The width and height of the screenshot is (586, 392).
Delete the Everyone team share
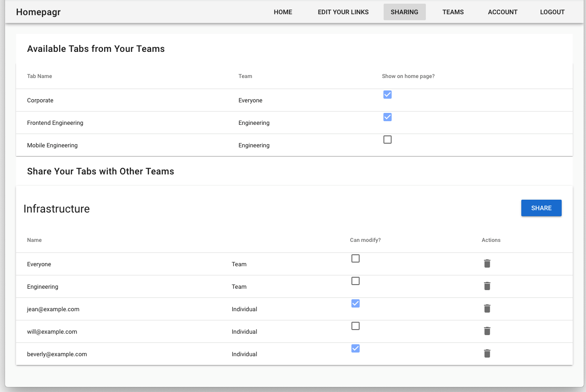coord(487,263)
